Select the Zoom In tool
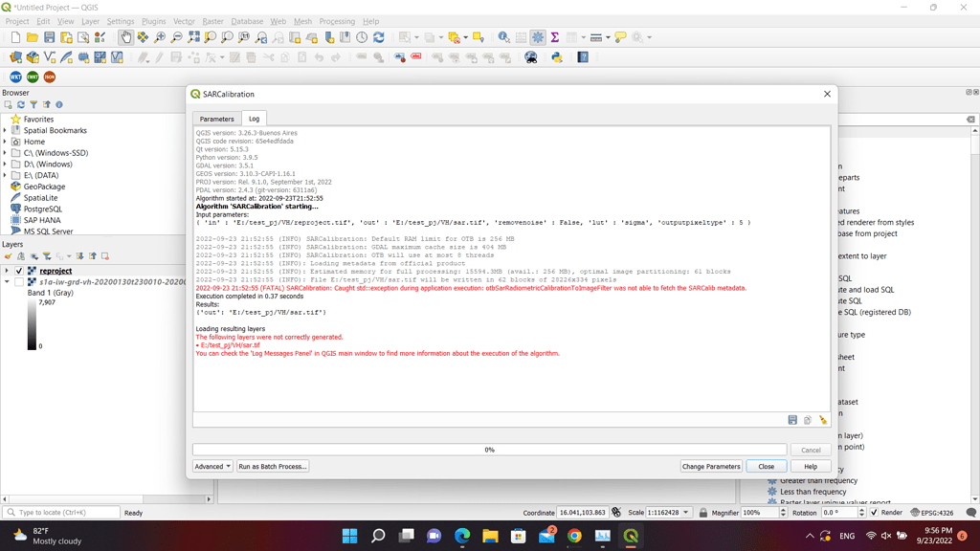 [160, 38]
